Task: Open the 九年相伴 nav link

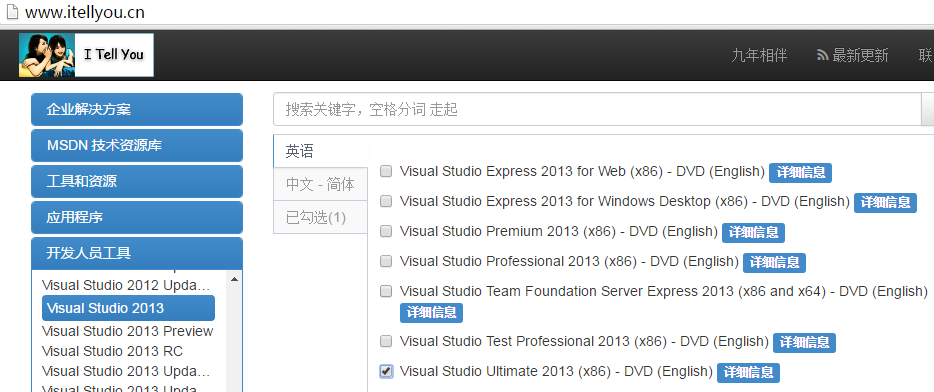Action: click(x=759, y=55)
